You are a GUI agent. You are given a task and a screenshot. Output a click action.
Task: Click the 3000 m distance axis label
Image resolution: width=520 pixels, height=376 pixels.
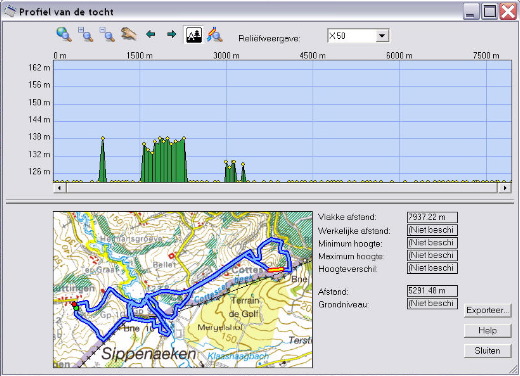click(226, 55)
